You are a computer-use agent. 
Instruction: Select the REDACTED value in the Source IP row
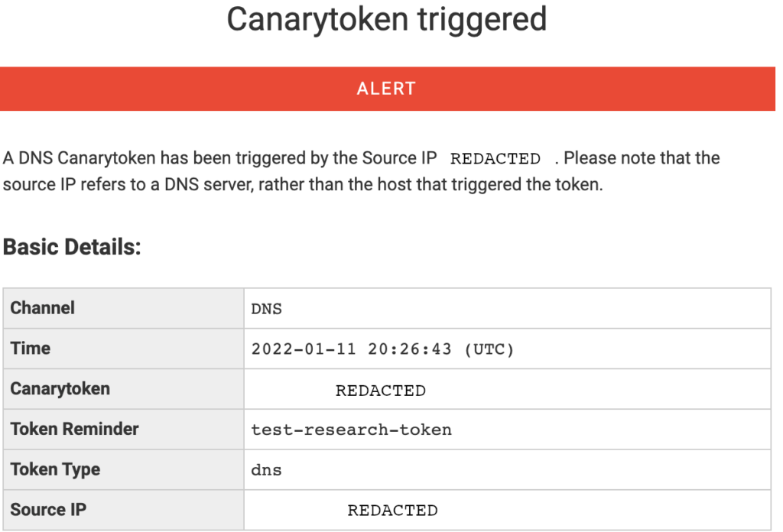(x=392, y=511)
